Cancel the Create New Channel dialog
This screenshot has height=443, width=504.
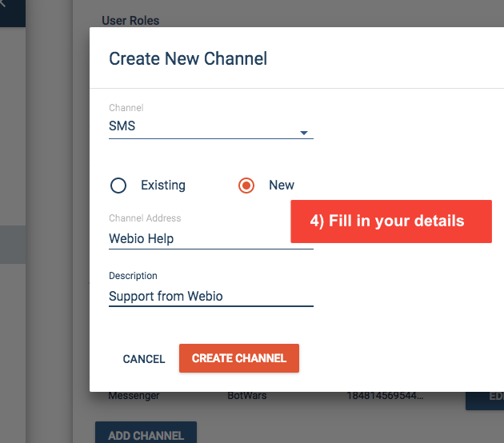pos(144,359)
